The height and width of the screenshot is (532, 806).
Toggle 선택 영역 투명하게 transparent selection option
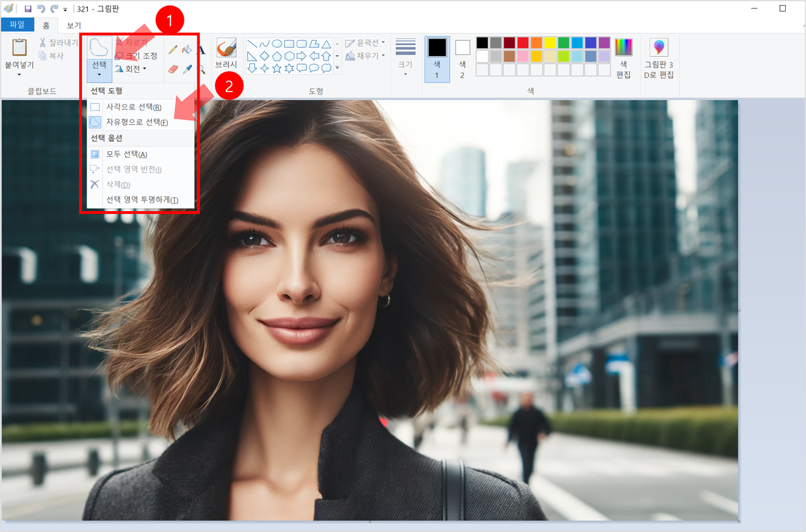coord(142,199)
